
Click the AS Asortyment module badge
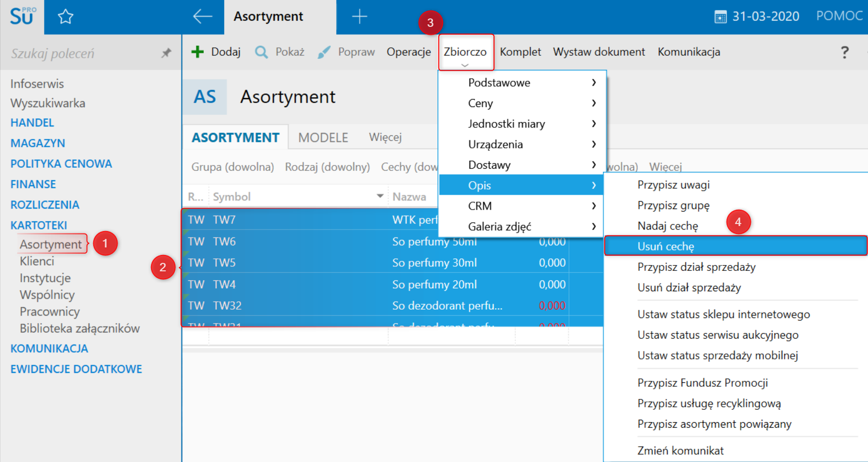click(205, 97)
